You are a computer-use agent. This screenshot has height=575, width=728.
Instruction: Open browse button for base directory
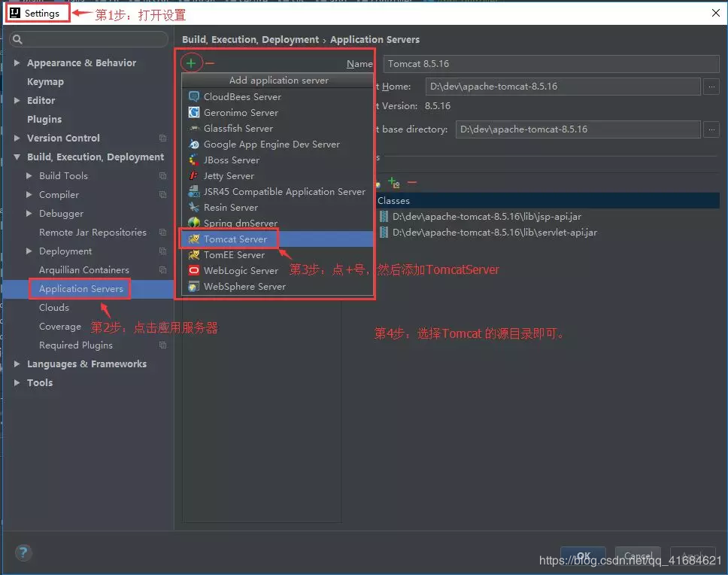pos(711,129)
